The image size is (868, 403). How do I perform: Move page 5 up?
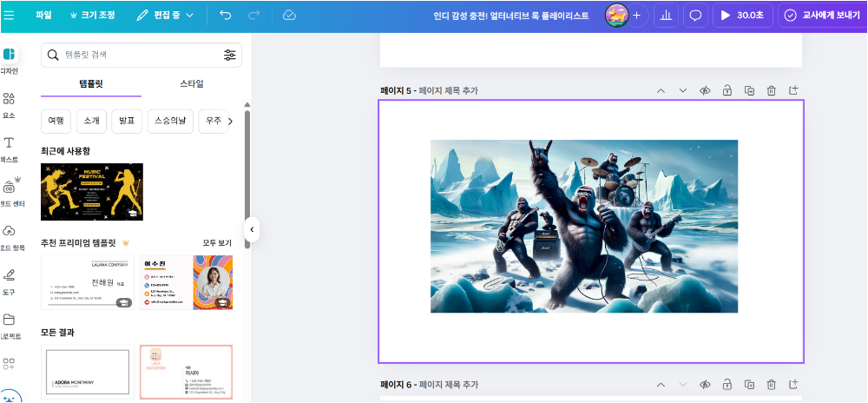pos(661,91)
